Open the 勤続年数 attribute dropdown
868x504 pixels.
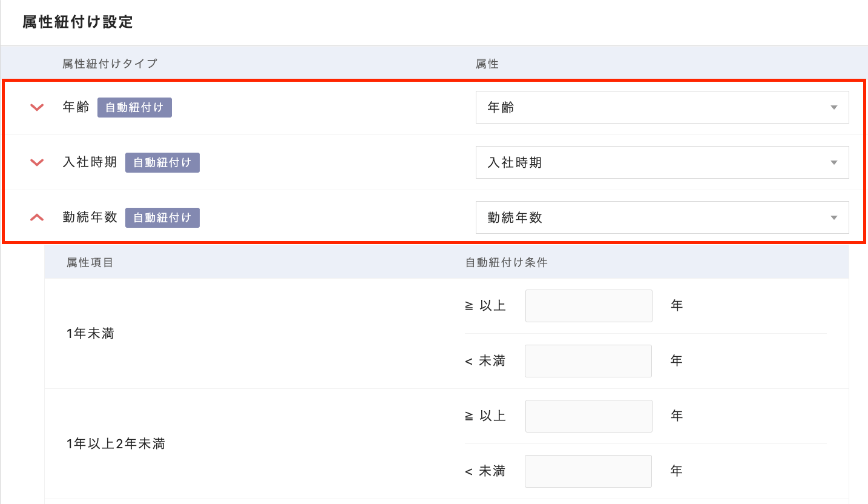(662, 217)
